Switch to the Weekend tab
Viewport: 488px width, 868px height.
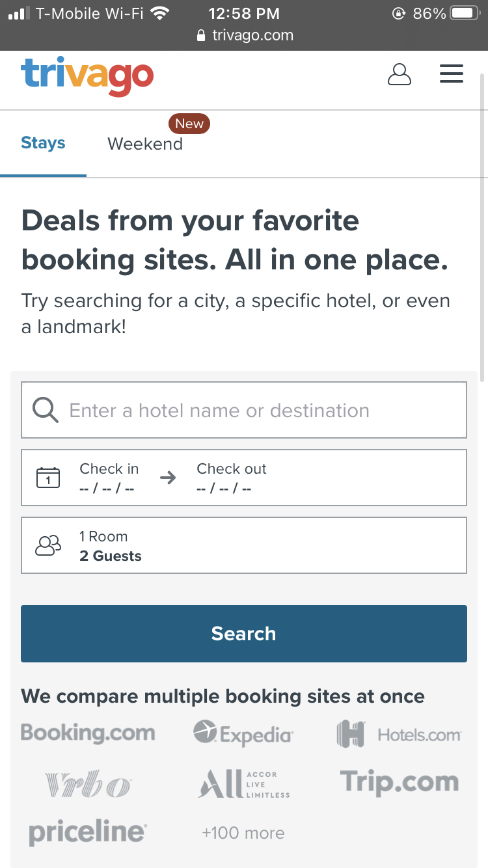145,144
